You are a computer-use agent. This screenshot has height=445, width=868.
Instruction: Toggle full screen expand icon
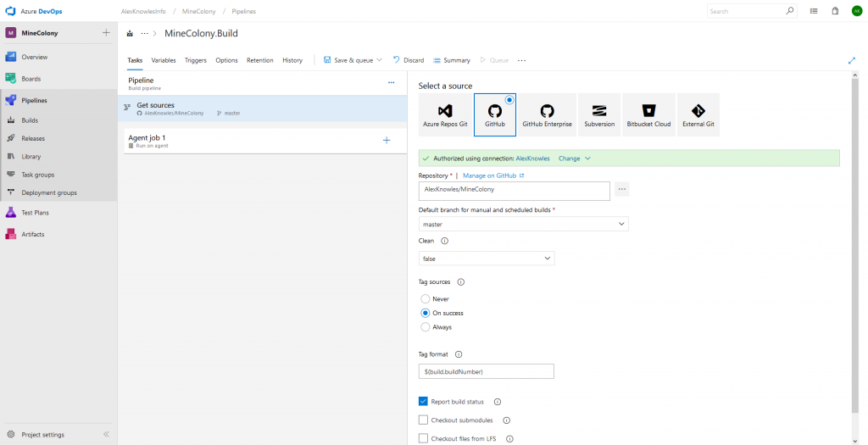coord(852,60)
